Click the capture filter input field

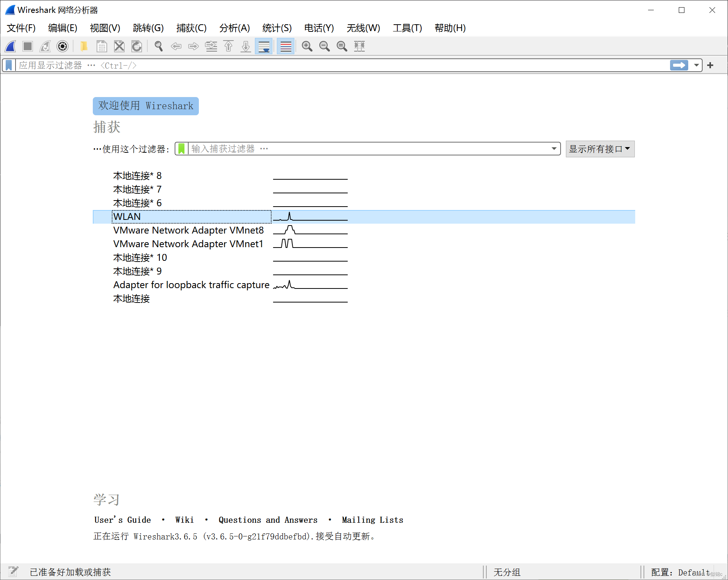pyautogui.click(x=367, y=149)
